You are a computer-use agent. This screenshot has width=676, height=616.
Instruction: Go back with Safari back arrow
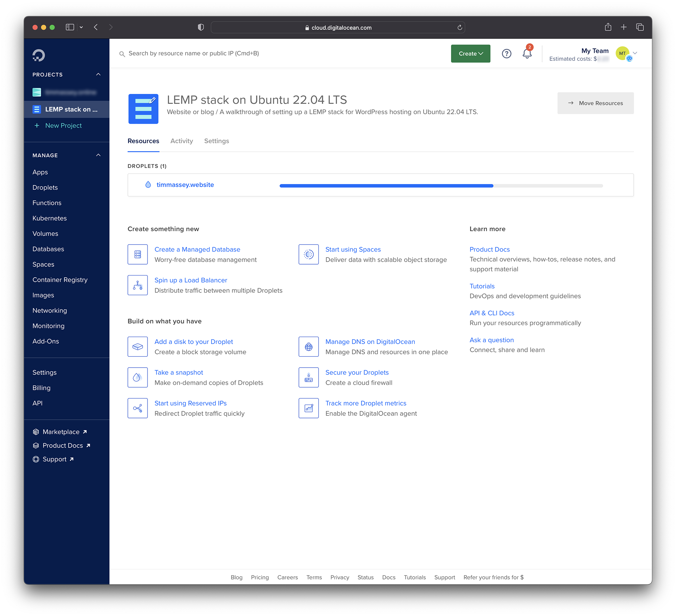[x=96, y=27]
